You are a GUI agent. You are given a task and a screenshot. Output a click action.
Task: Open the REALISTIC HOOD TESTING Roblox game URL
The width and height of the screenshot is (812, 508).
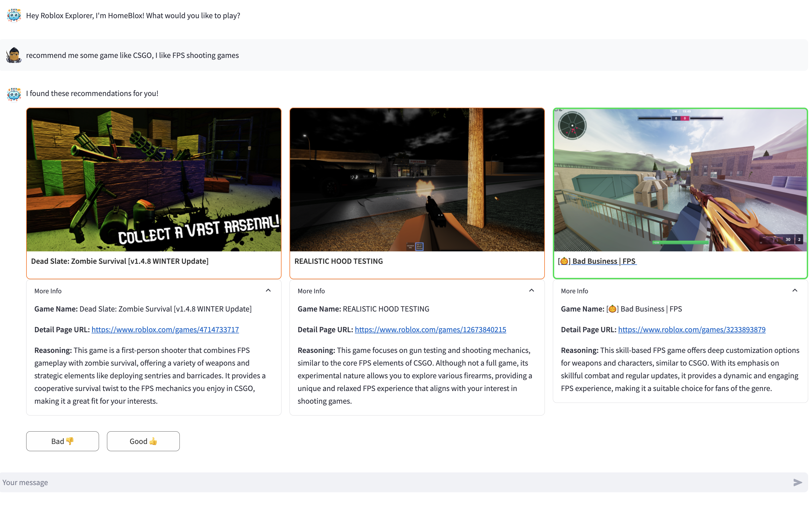tap(430, 329)
